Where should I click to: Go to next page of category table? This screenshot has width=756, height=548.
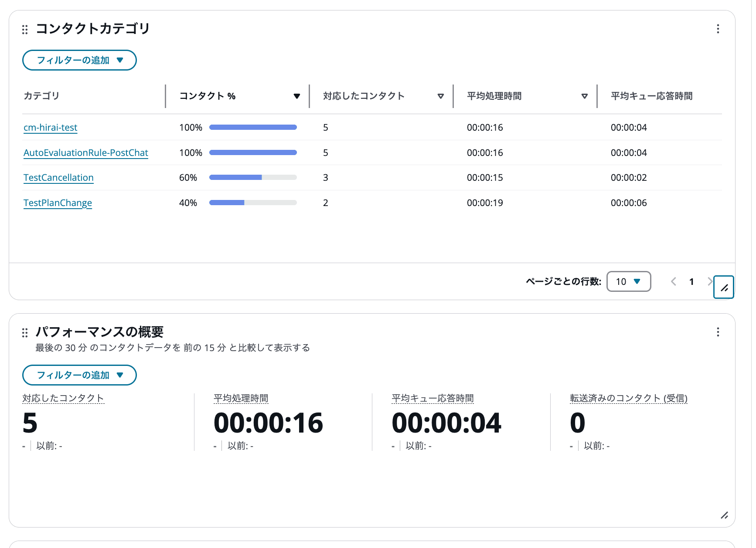[710, 281]
